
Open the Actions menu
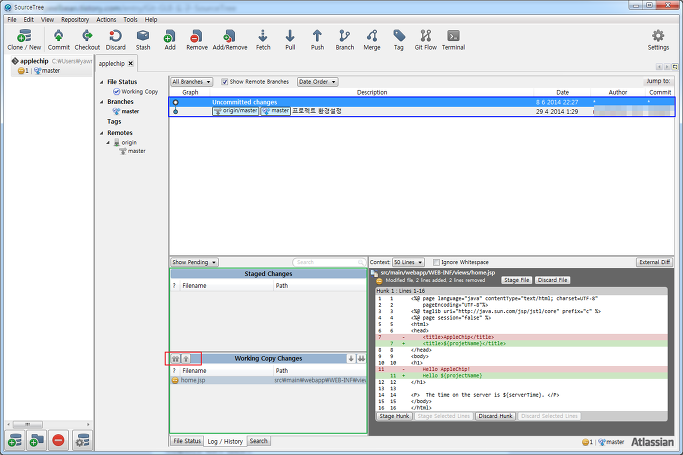tap(106, 20)
